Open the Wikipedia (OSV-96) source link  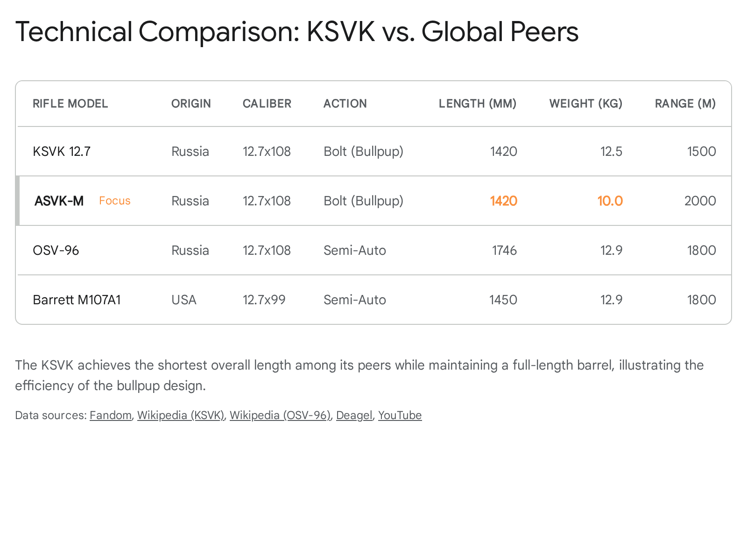(280, 415)
